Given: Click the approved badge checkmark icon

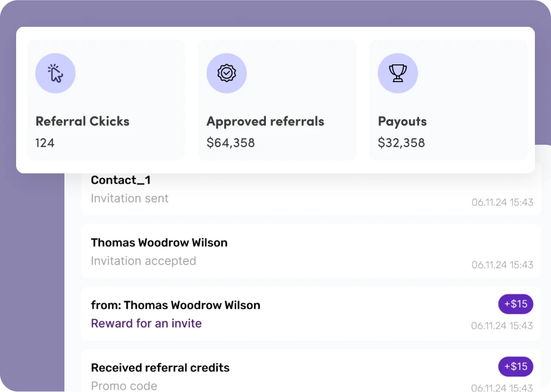Looking at the screenshot, I should tap(227, 73).
